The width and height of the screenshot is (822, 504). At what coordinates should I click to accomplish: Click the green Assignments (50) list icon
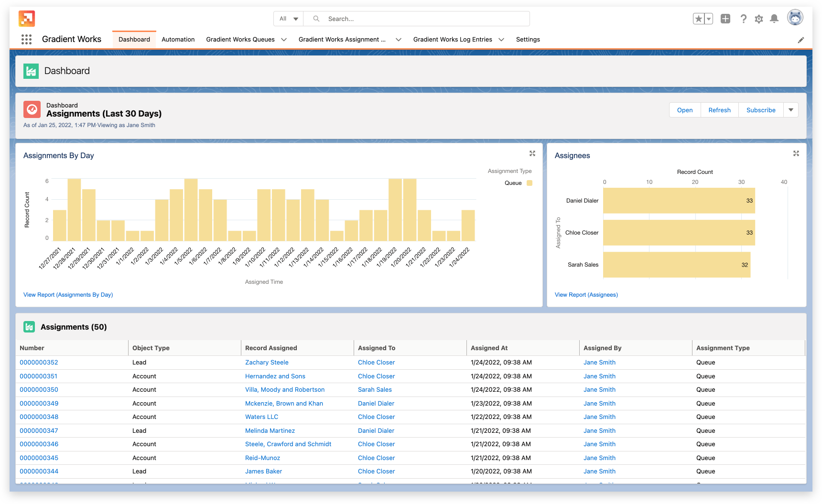point(29,327)
